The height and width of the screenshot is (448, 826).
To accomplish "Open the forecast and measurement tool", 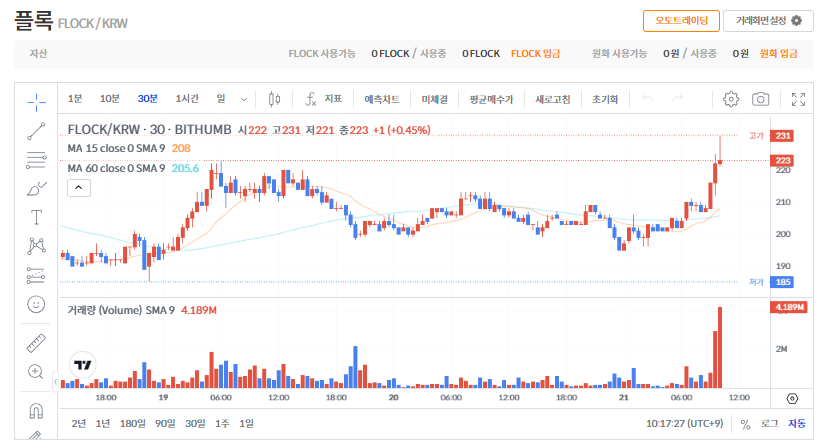I will coord(36,275).
